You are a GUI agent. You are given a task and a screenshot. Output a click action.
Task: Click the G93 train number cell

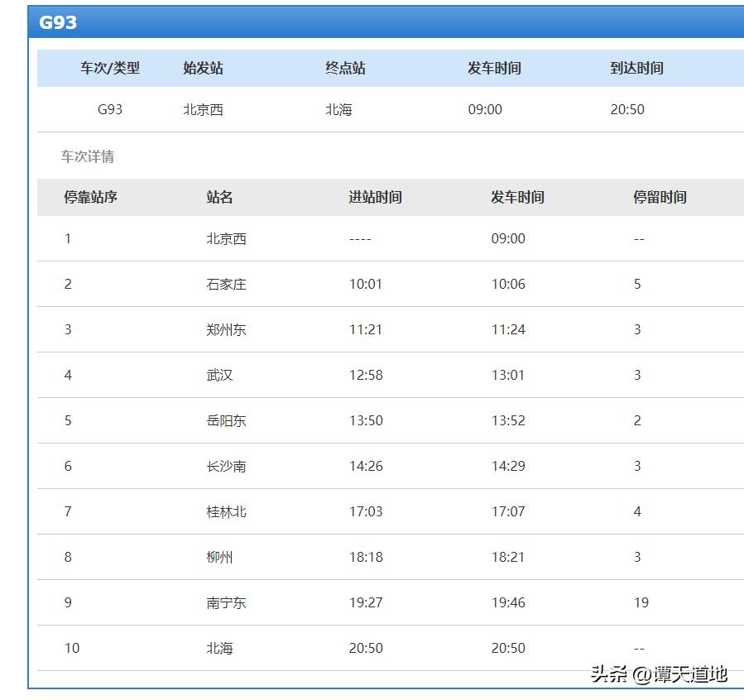99,110
